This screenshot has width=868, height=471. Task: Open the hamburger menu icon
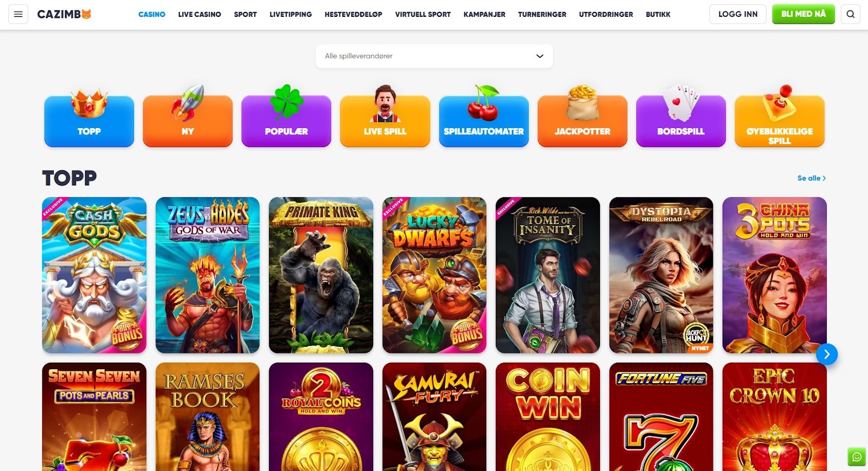pos(18,14)
